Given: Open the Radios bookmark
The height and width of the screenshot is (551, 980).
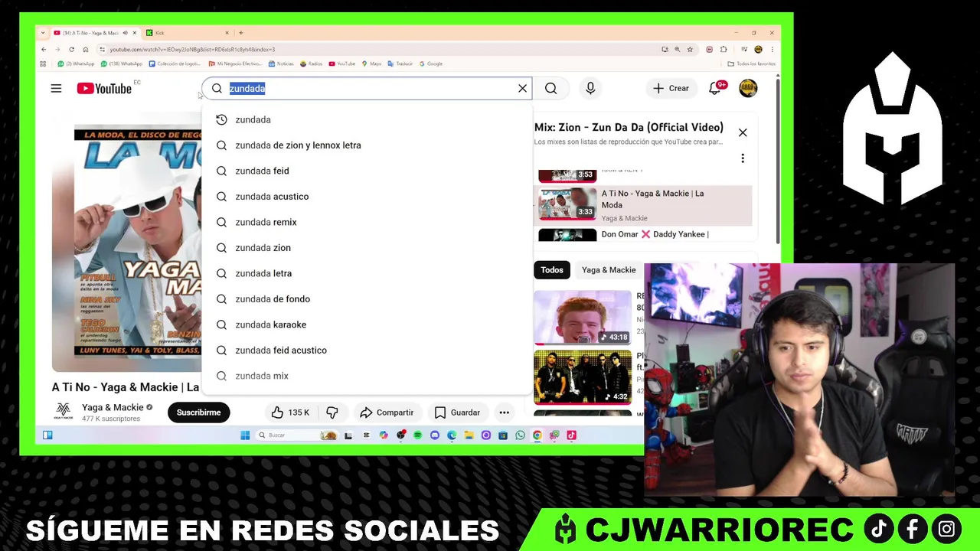Looking at the screenshot, I should pos(311,64).
